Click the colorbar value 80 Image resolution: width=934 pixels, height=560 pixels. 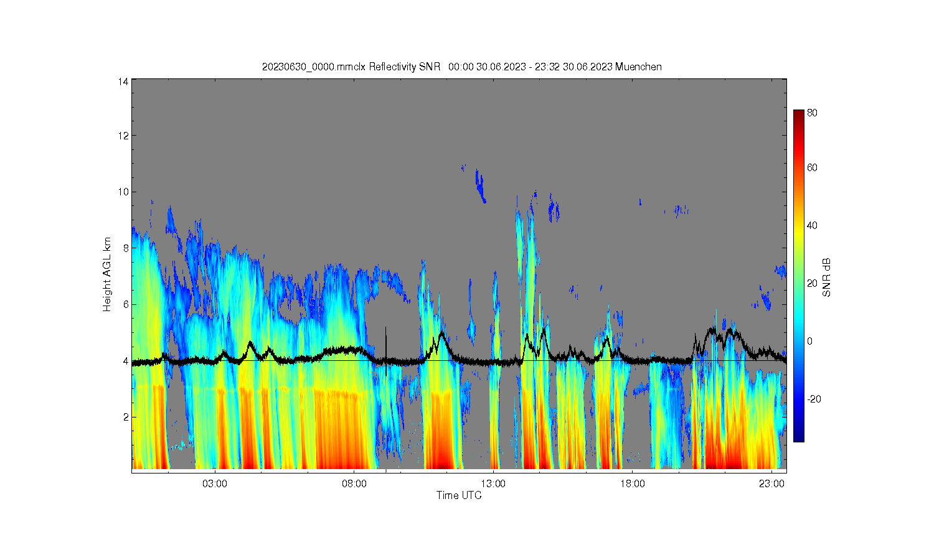tap(813, 113)
